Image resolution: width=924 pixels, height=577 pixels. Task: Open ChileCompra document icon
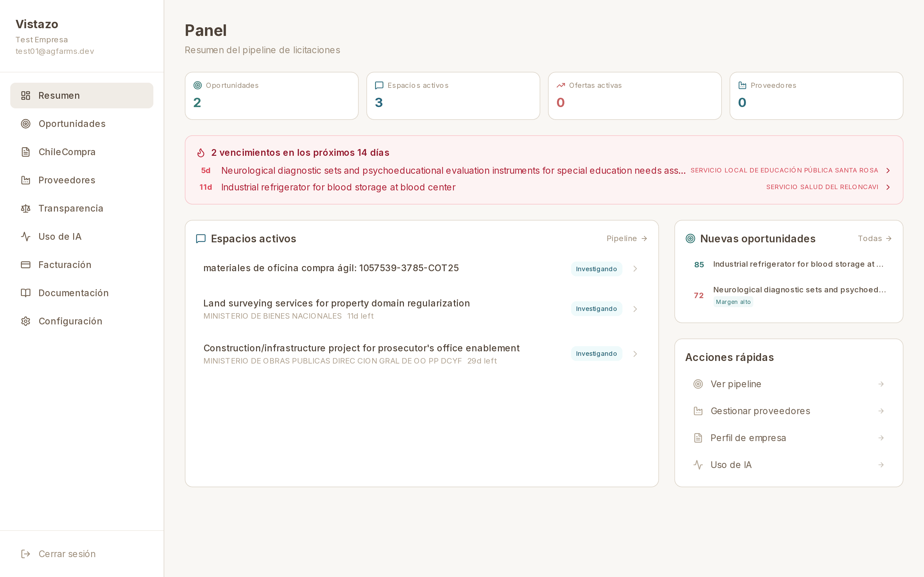pyautogui.click(x=25, y=152)
